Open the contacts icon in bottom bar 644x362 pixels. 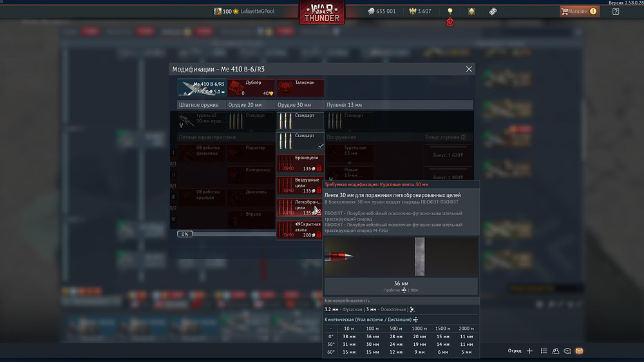tap(556, 351)
